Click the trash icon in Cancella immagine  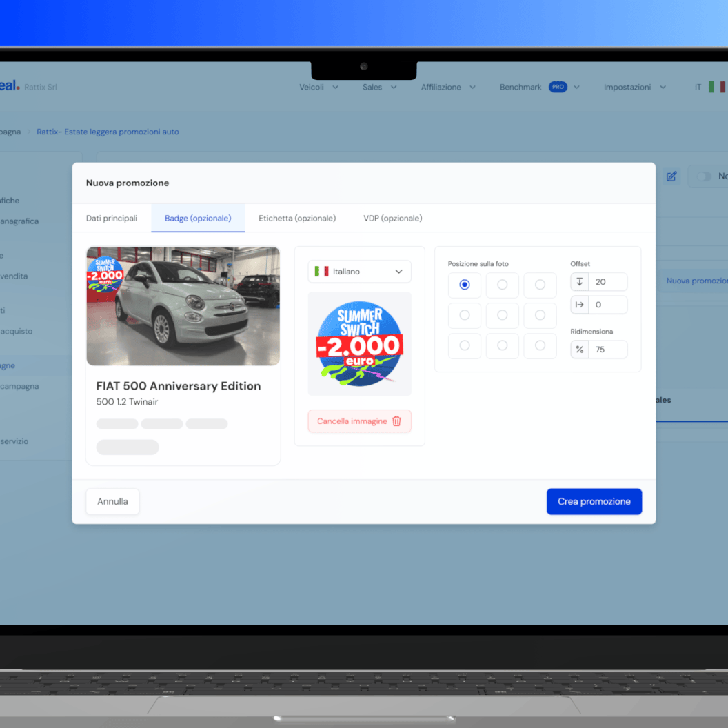[396, 421]
